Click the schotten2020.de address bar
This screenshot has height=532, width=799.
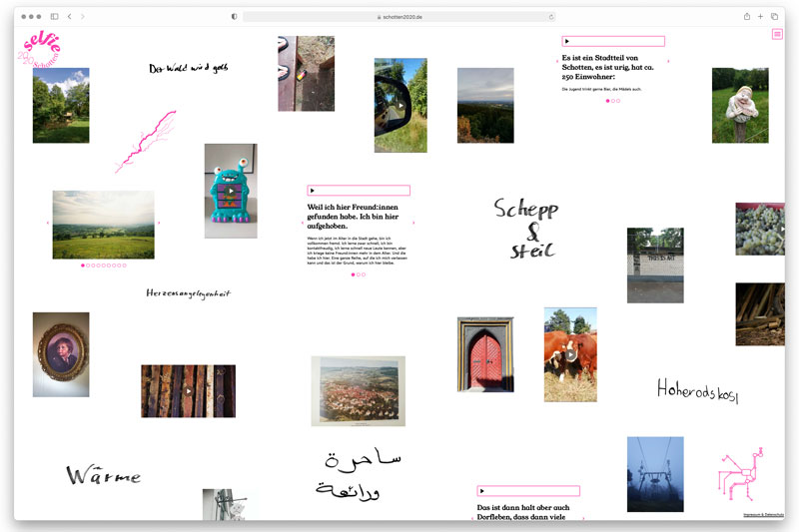(x=399, y=17)
